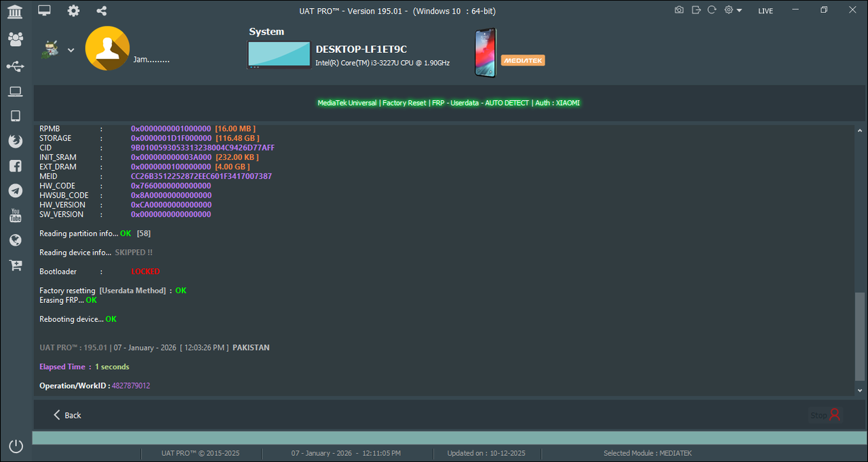Click the CID value in the log
This screenshot has height=462, width=868.
tap(203, 148)
